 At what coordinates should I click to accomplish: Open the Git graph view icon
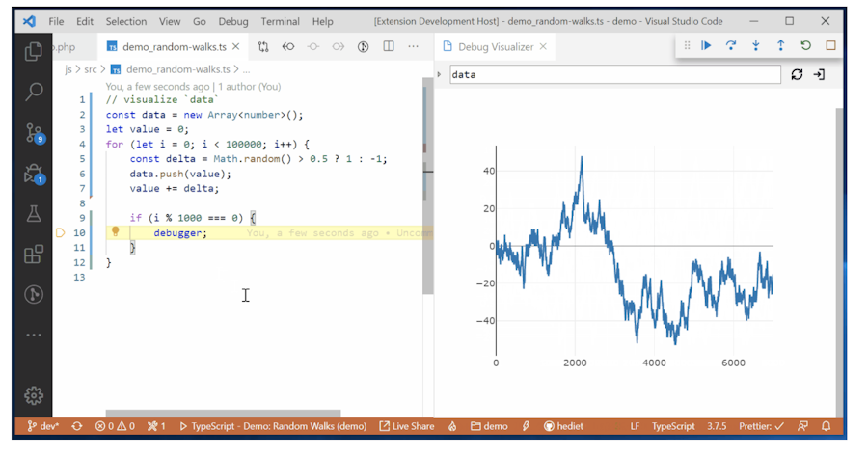tap(33, 294)
